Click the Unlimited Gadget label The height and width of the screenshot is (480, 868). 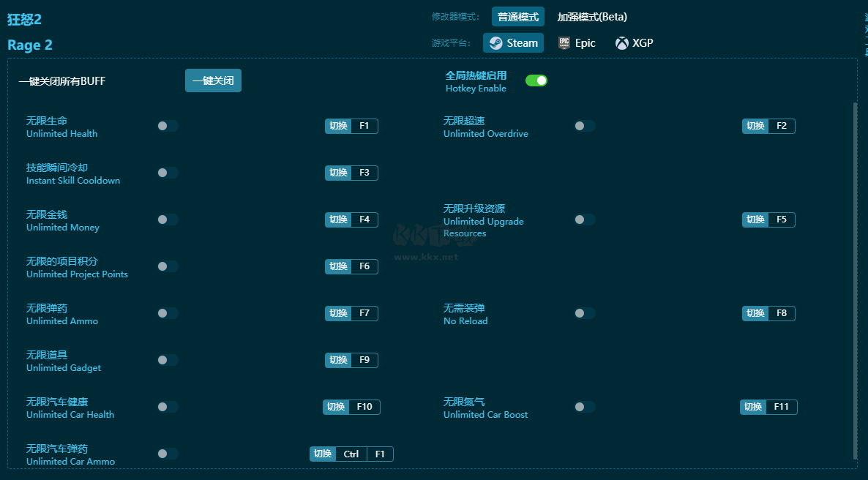click(x=64, y=368)
